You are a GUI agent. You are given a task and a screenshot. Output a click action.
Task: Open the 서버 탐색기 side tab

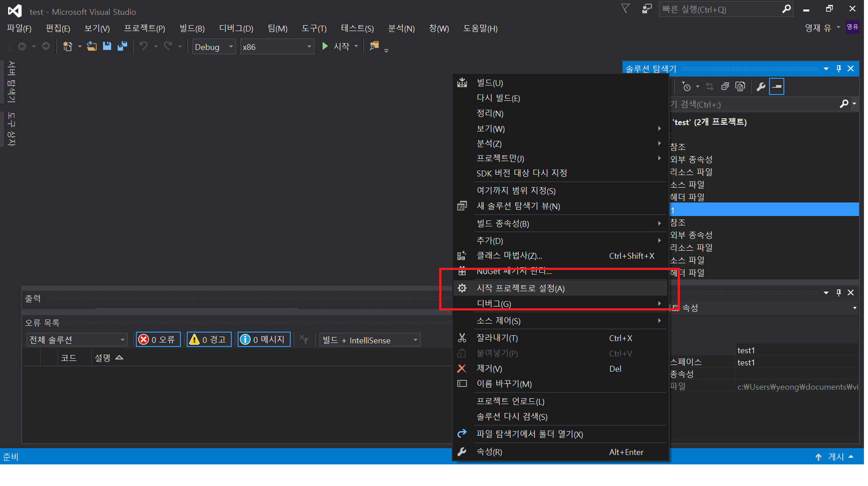(x=12, y=82)
